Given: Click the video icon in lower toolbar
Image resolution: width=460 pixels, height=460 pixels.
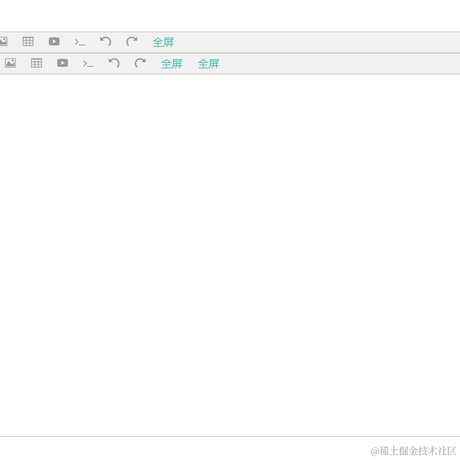Looking at the screenshot, I should 62,63.
